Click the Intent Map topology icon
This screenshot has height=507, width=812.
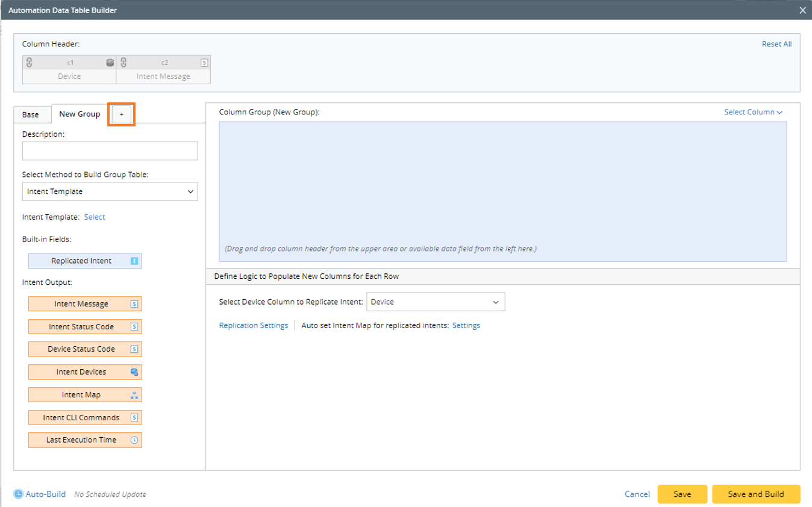[134, 395]
